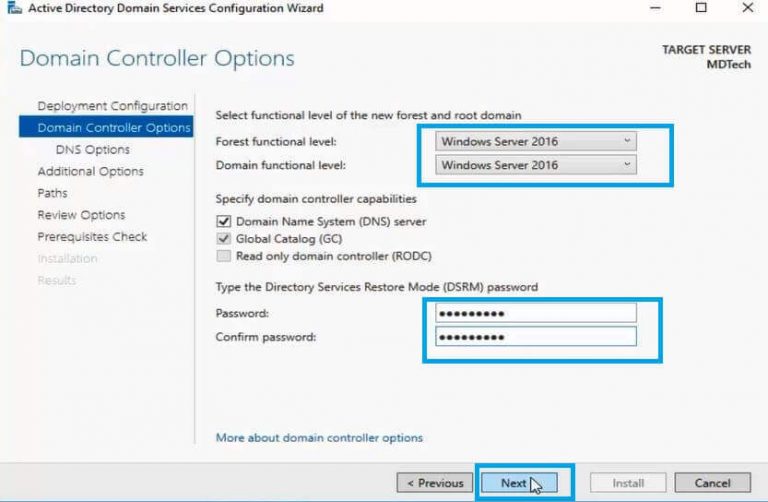Screen dimensions: 768x502
Task: Select Domain Controller Options step
Action: pos(113,128)
